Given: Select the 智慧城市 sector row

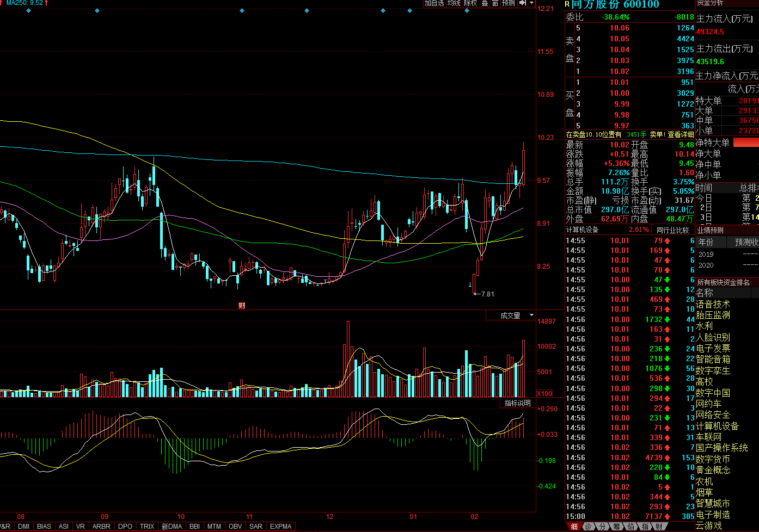Looking at the screenshot, I should pos(713,503).
